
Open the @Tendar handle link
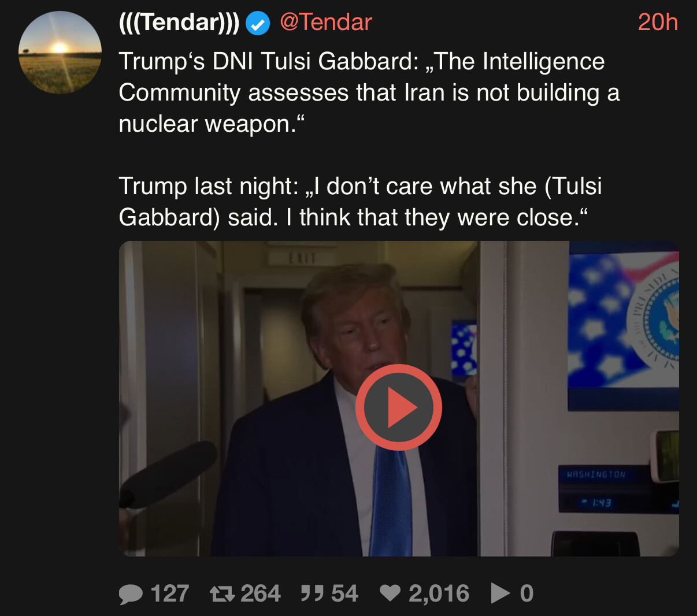[326, 23]
